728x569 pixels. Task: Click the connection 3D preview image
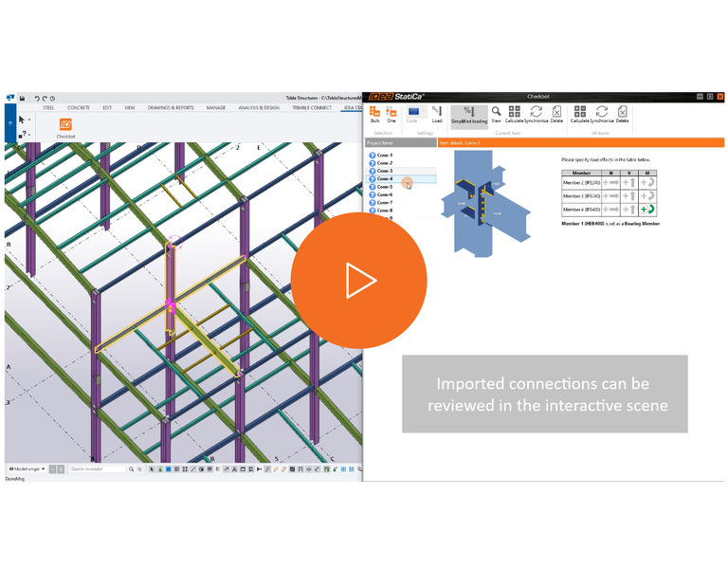pyautogui.click(x=485, y=204)
